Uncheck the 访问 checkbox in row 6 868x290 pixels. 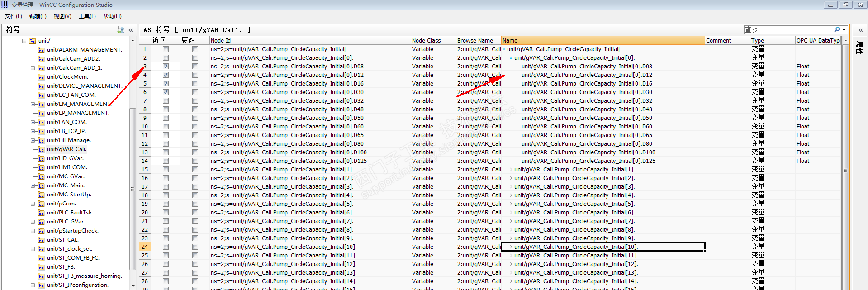[x=166, y=92]
